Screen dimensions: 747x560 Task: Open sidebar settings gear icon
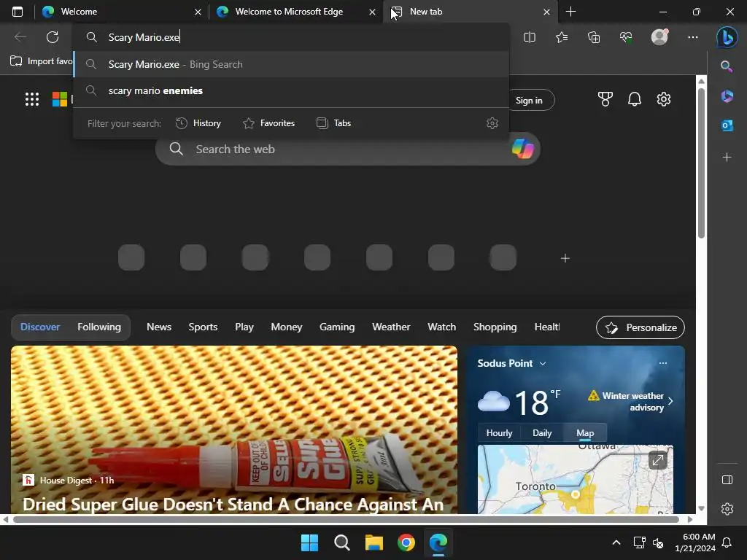(727, 509)
